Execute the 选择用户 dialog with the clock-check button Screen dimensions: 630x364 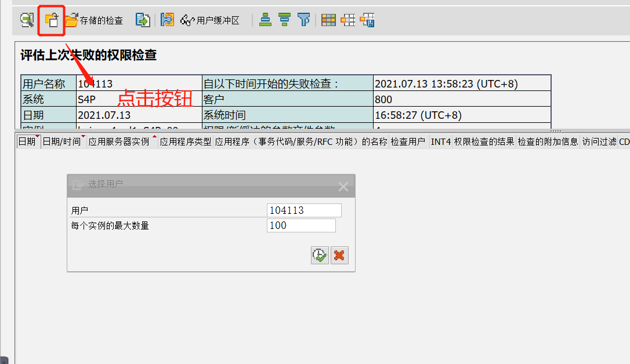coord(319,255)
